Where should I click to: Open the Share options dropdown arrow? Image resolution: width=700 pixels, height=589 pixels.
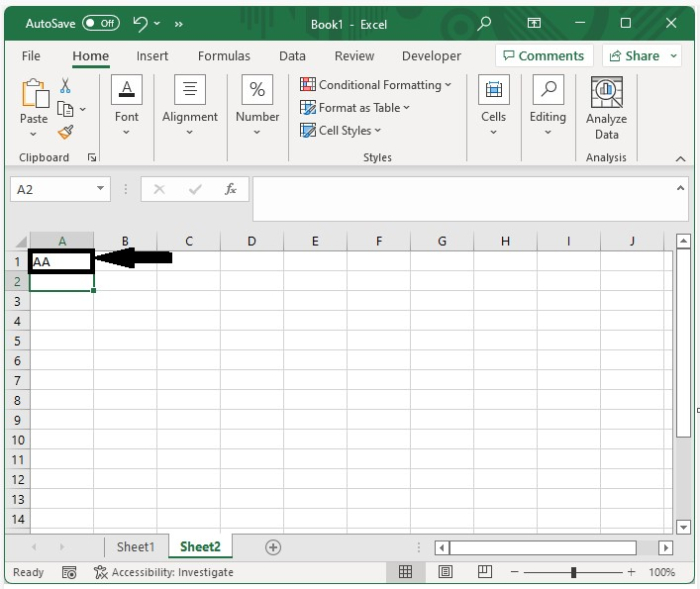tap(674, 56)
